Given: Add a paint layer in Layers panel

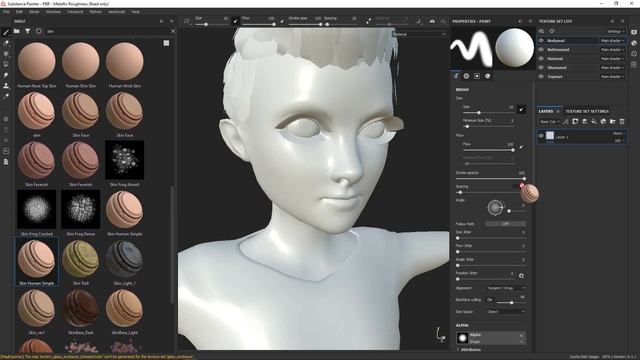Looking at the screenshot, I should pos(584,122).
